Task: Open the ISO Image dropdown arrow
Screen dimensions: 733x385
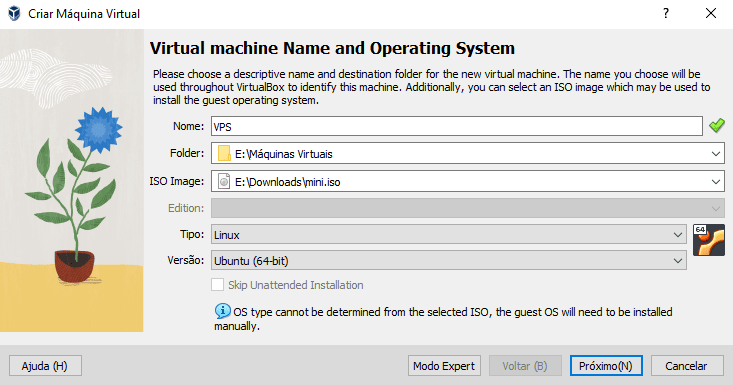Action: [715, 182]
